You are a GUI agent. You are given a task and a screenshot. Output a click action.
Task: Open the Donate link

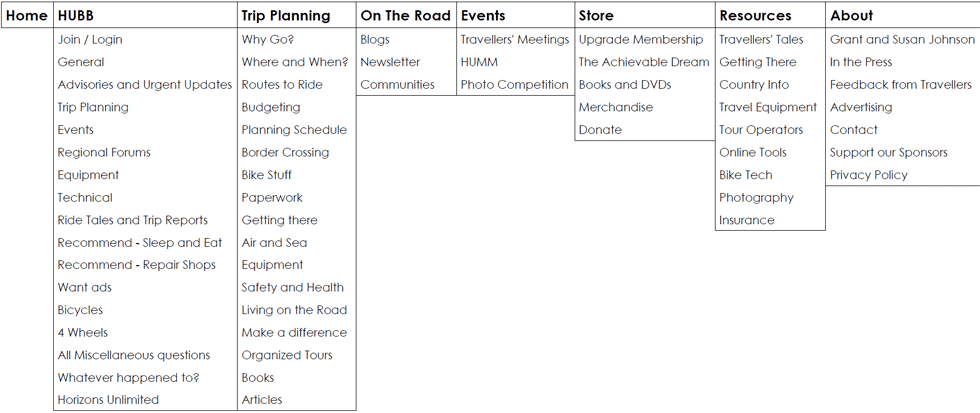[x=600, y=130]
